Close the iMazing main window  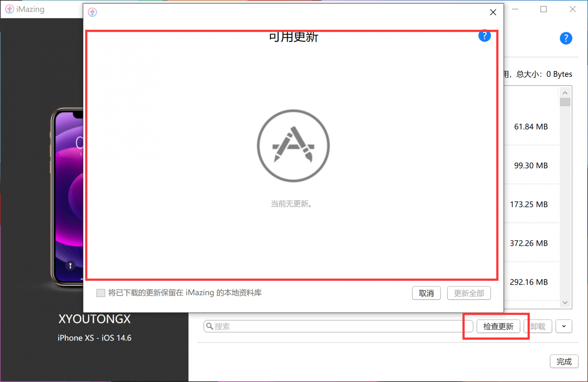coord(572,9)
